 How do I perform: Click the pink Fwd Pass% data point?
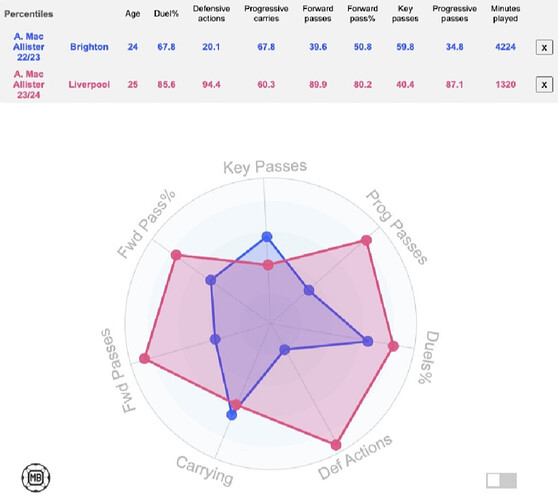tap(176, 255)
